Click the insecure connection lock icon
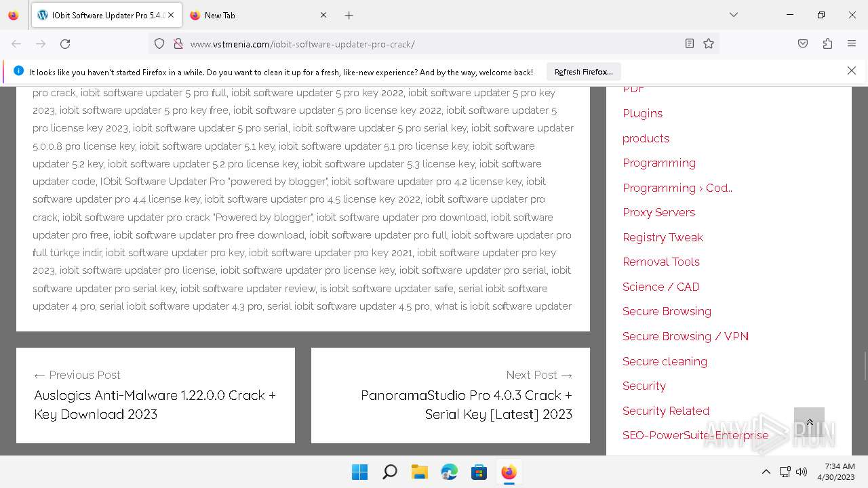The height and width of the screenshot is (488, 868). [178, 43]
